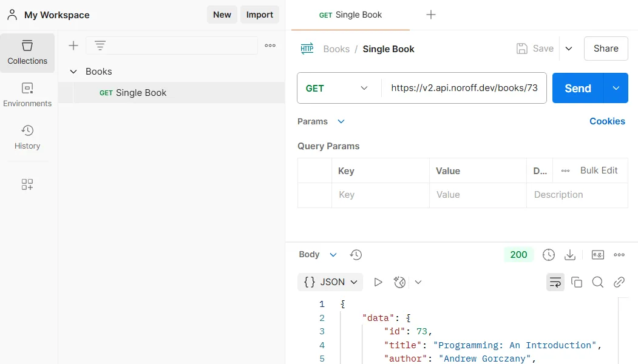Open the JSON format dropdown
Screen dimensions: 638x364
(330, 282)
